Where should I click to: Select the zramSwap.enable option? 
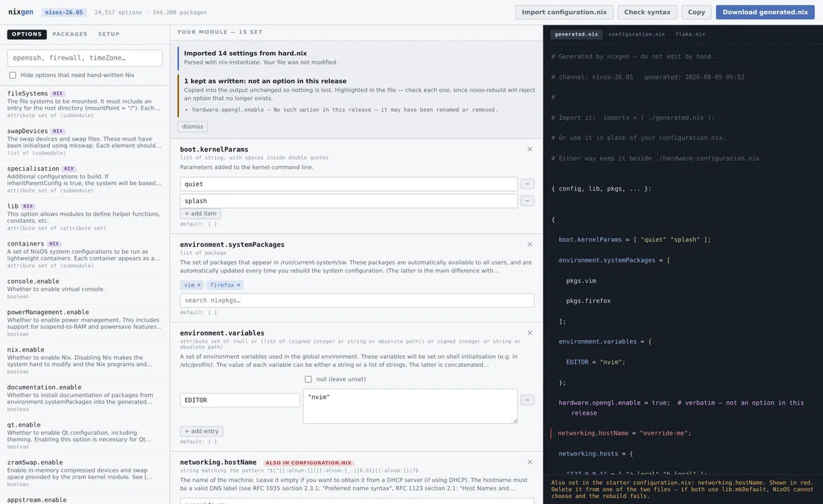pos(85,473)
